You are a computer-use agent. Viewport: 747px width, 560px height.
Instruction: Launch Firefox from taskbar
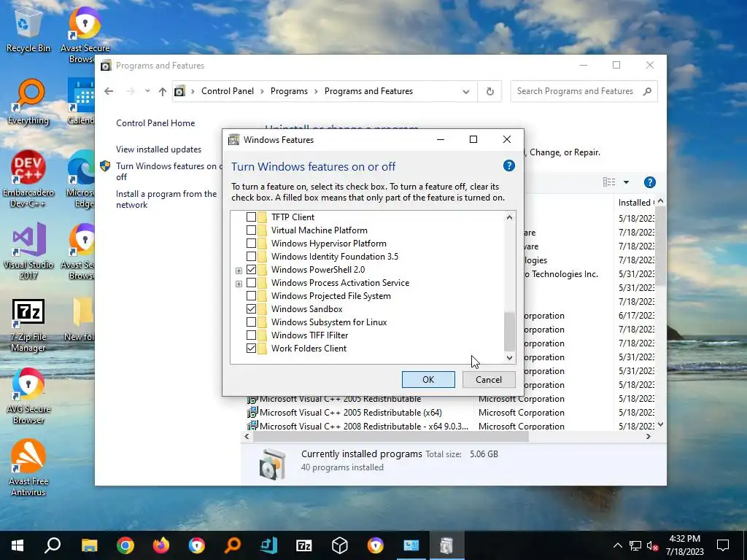(161, 545)
